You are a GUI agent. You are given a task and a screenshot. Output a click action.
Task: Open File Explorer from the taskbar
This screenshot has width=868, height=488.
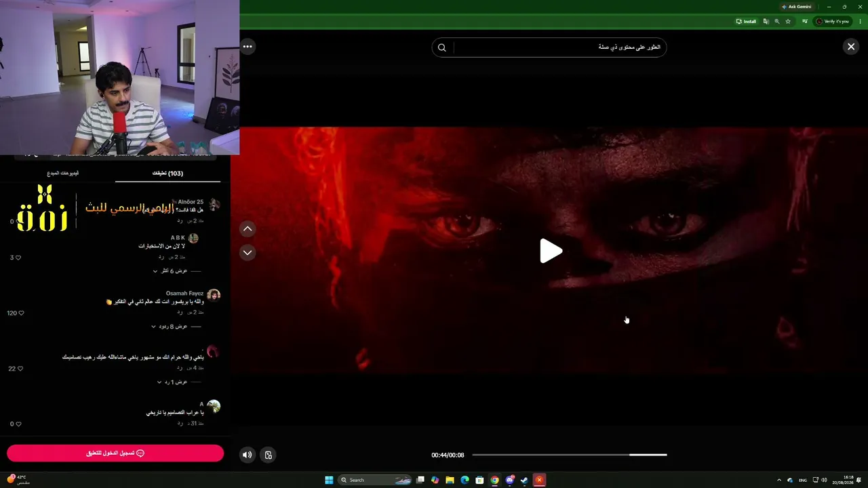click(x=450, y=480)
